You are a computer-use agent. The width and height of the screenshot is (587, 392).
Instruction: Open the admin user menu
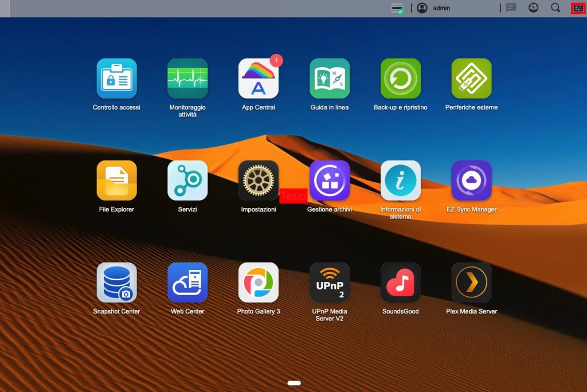(435, 8)
